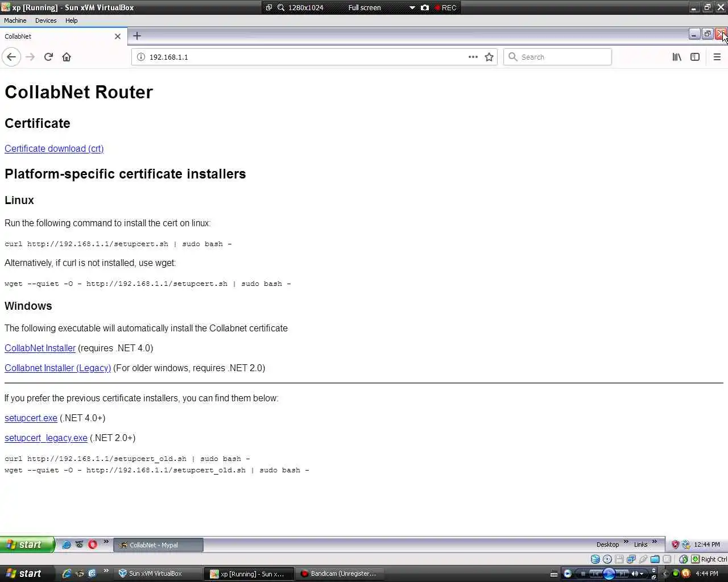The image size is (728, 582).
Task: Download setupcert_legacy.exe link
Action: (46, 438)
